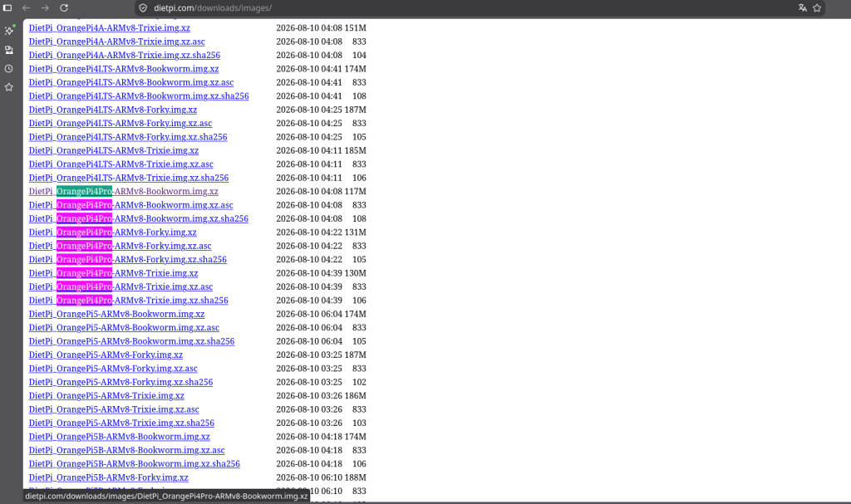Open DietPi_OrangePi4LTS-ARMv8-Trixie.img.xz.sha256 link
This screenshot has height=504, width=851.
[129, 178]
